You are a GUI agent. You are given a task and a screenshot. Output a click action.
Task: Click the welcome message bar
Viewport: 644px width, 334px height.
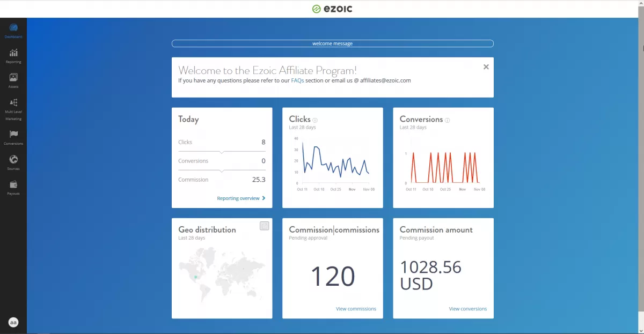(x=333, y=43)
